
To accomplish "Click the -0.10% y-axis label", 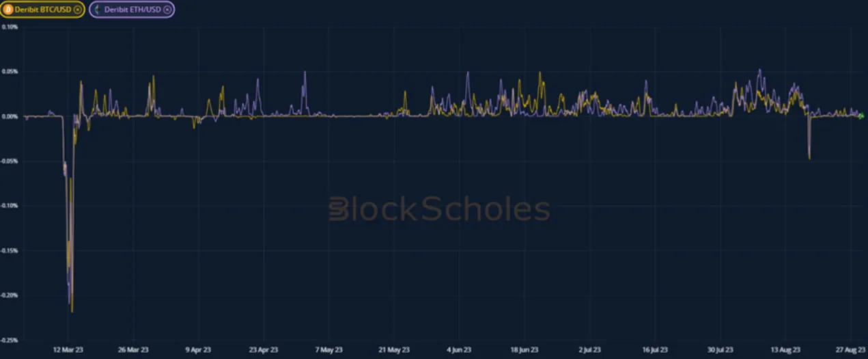I will pyautogui.click(x=10, y=206).
